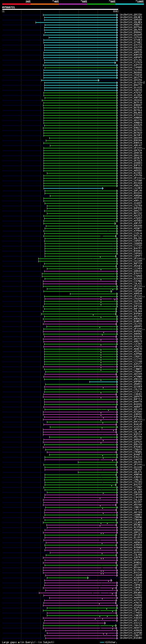Click the UniRef100_Q31S21 label
The height and width of the screenshot is (644, 146).
131,623
